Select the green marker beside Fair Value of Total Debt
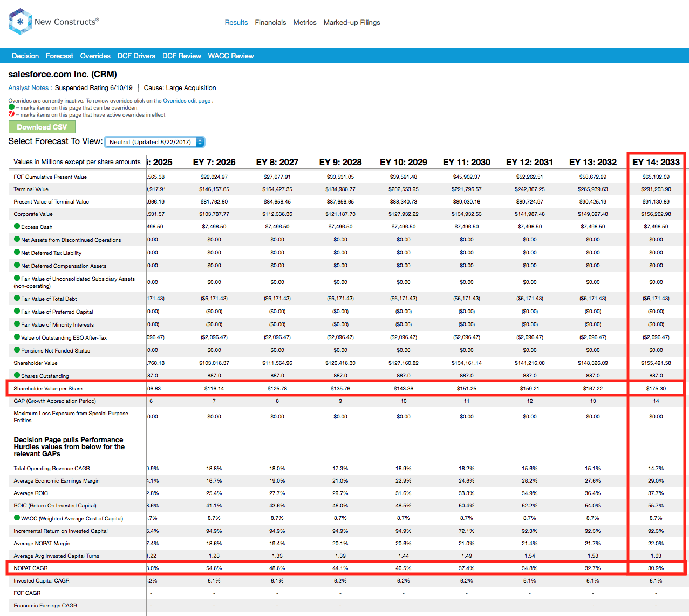The image size is (689, 616). [17, 298]
